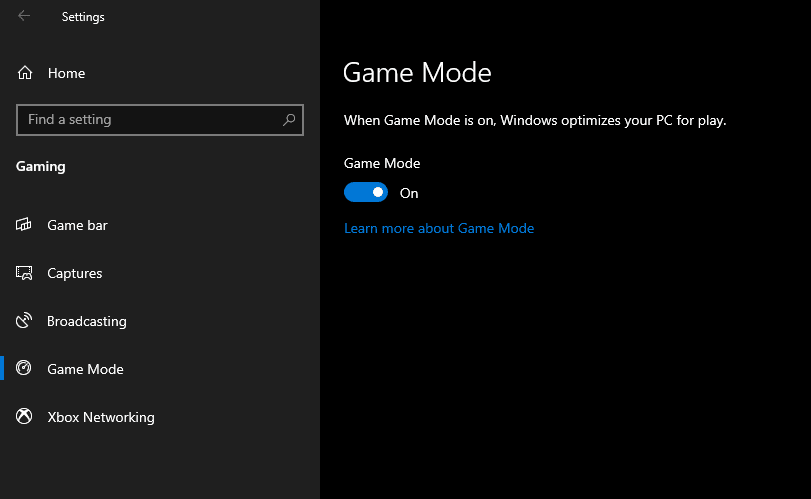Open the Game bar settings page
Screen dimensions: 811x499
(x=77, y=225)
